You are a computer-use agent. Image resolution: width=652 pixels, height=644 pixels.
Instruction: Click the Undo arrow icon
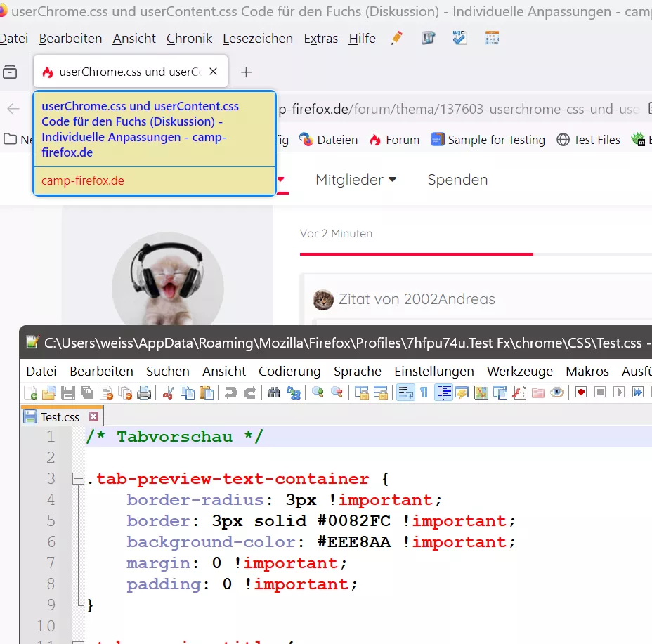pyautogui.click(x=230, y=393)
